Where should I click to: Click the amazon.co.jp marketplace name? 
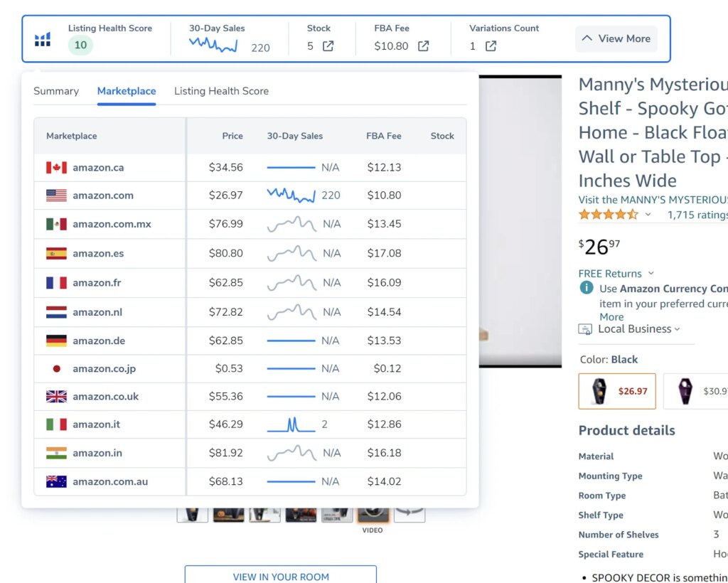(x=105, y=368)
